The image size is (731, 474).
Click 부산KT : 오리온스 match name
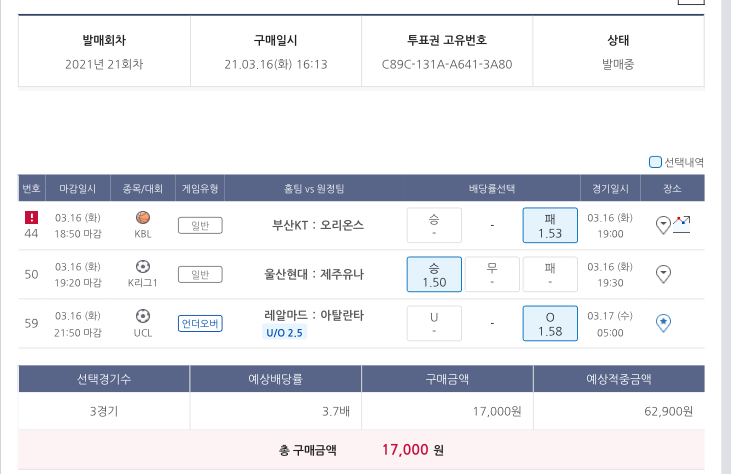coord(318,225)
